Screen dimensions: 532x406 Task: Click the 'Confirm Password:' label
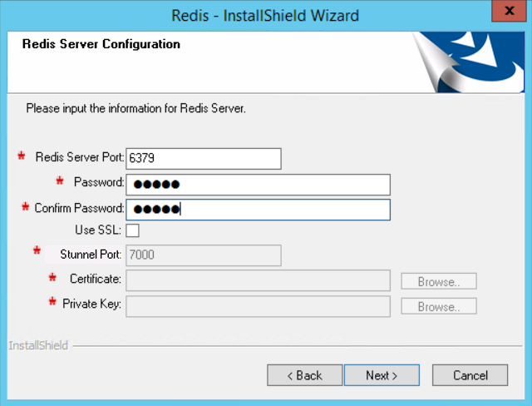click(79, 208)
